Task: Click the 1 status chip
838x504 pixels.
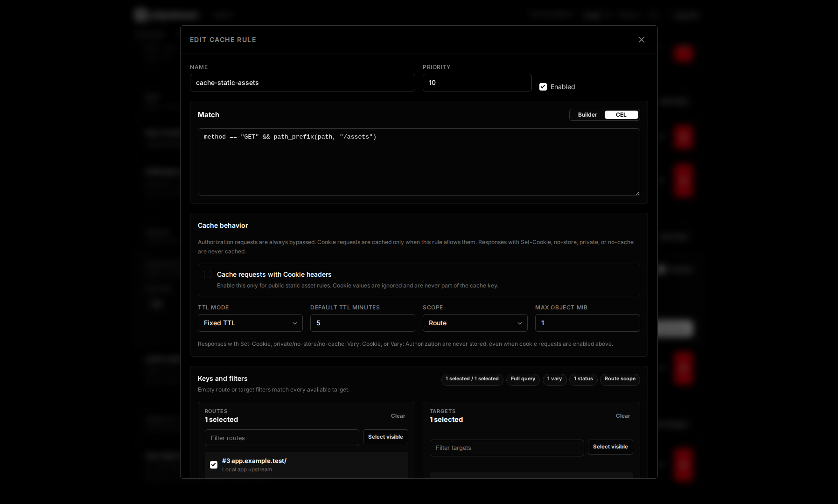Action: pos(583,379)
